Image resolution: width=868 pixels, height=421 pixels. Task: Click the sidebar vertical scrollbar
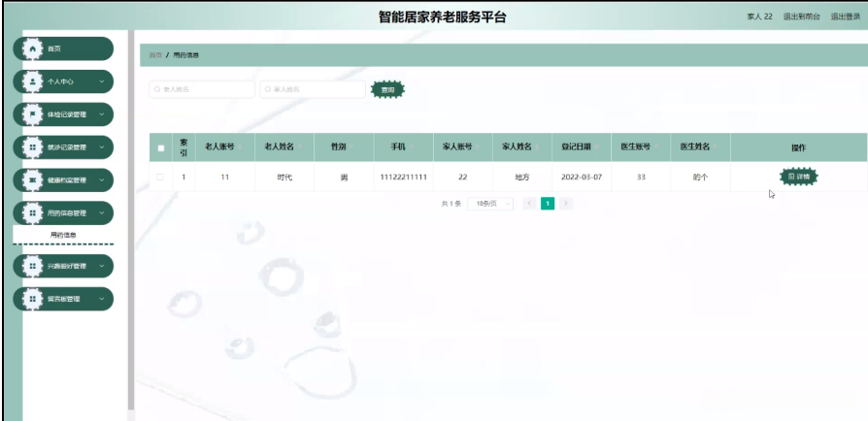pos(131,221)
